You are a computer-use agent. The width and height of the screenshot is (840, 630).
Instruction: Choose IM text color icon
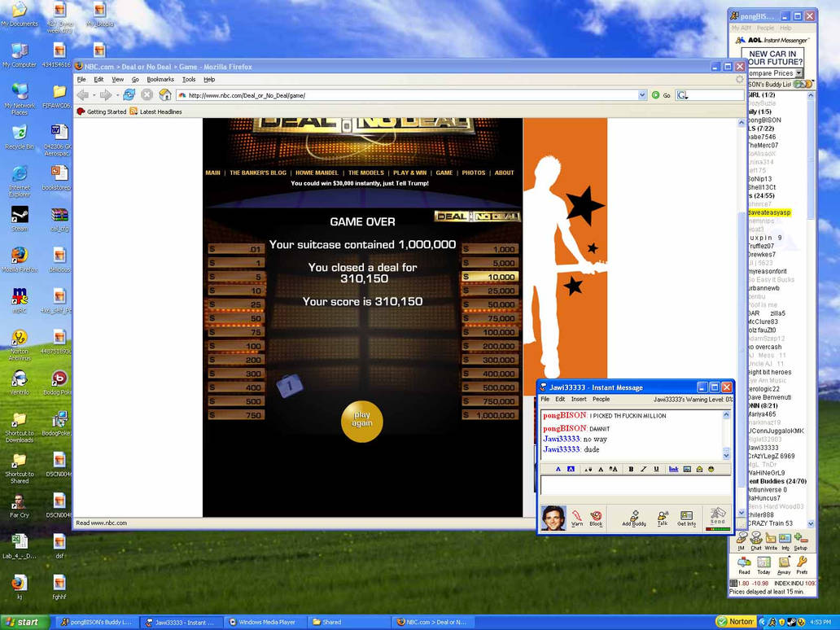coord(558,470)
